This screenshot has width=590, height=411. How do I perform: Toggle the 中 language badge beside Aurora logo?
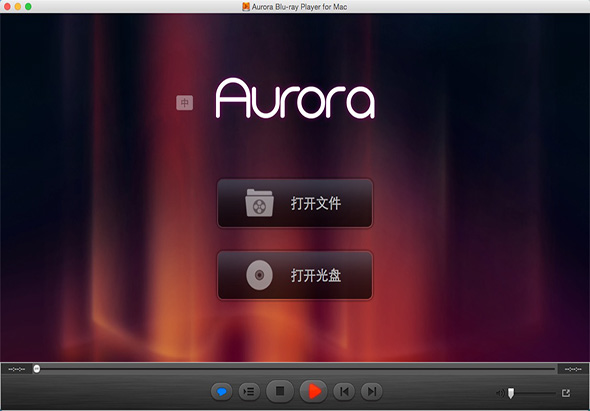click(x=184, y=103)
